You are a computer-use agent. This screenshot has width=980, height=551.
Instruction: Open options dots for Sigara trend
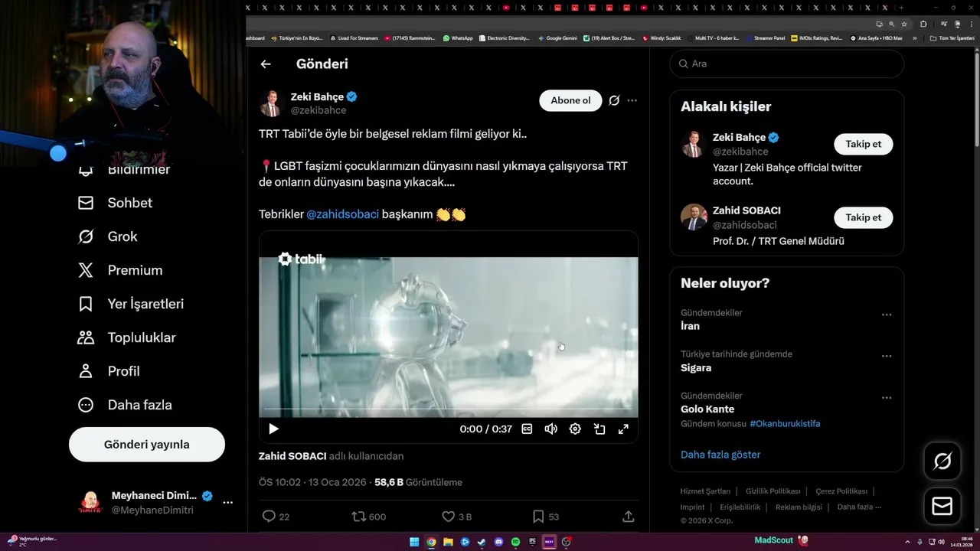coord(887,356)
